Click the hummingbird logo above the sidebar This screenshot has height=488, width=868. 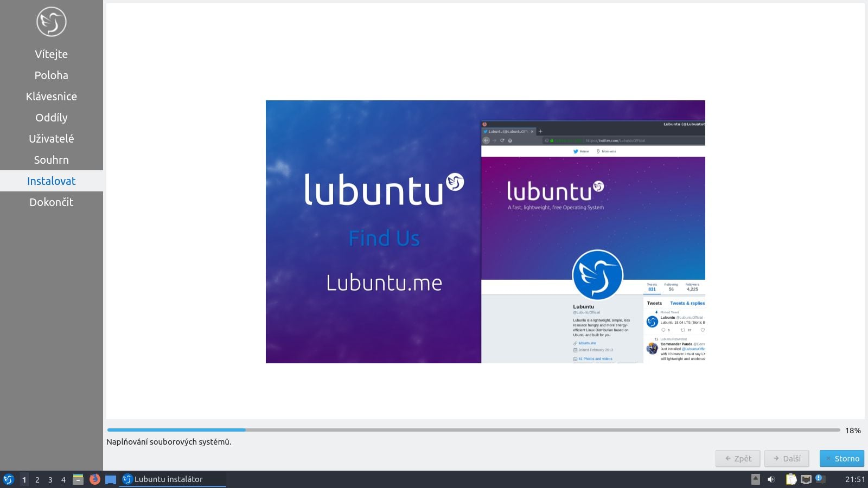51,22
